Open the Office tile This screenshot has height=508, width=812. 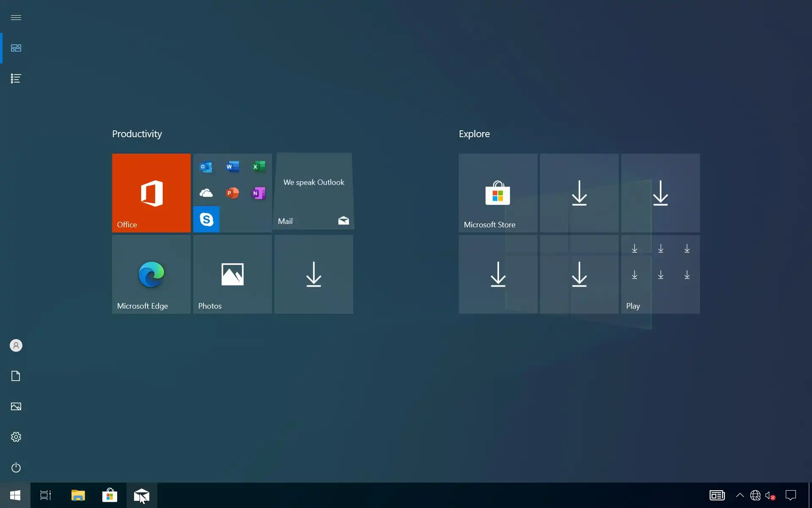pos(151,193)
